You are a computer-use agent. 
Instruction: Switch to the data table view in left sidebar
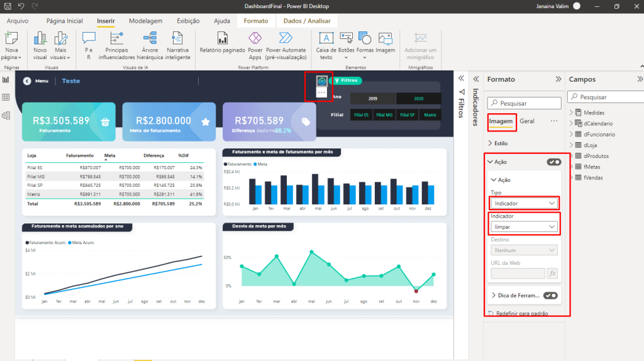pos(6,97)
